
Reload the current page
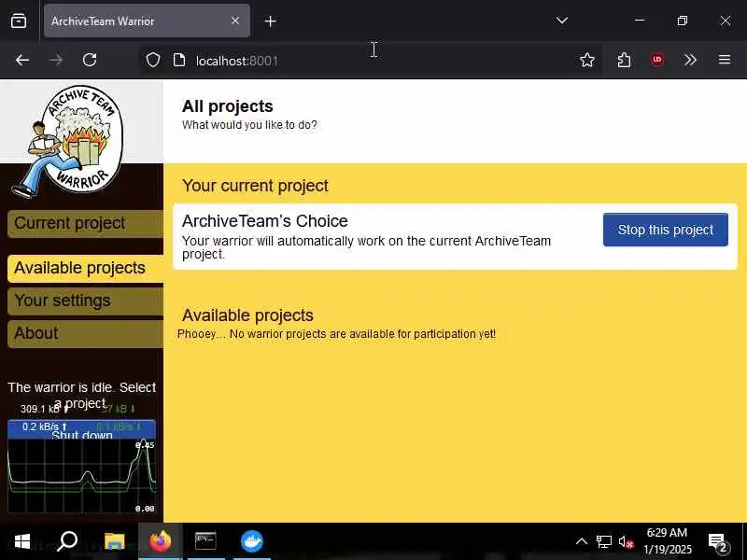click(90, 60)
